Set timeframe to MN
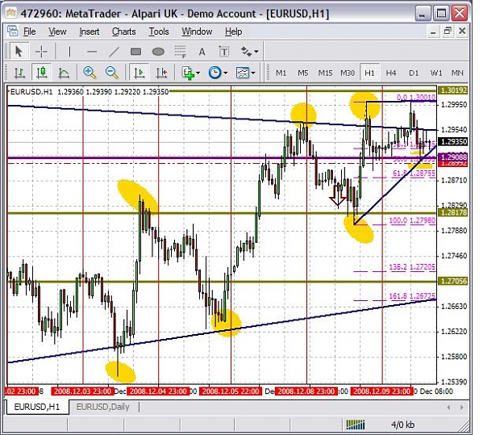 (457, 73)
